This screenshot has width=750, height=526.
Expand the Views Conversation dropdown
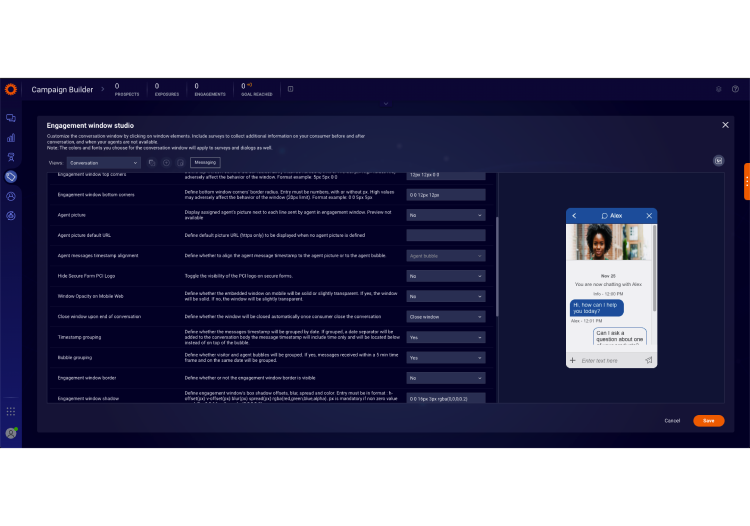point(103,163)
